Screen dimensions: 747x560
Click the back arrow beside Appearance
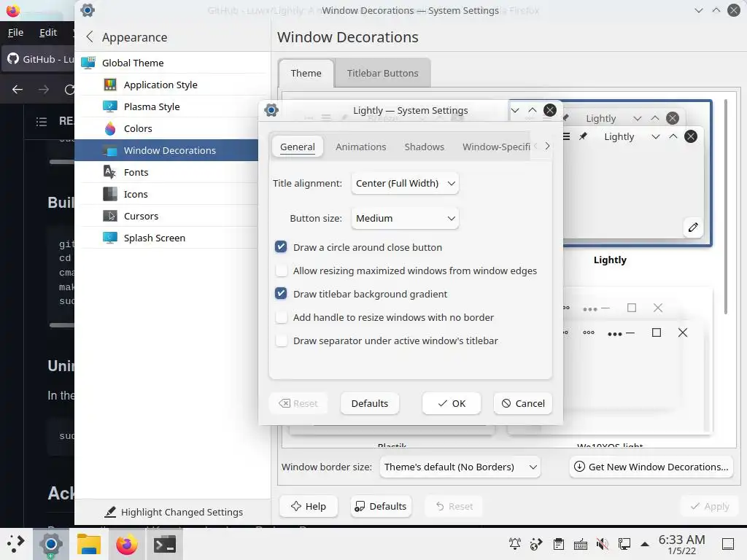[90, 37]
